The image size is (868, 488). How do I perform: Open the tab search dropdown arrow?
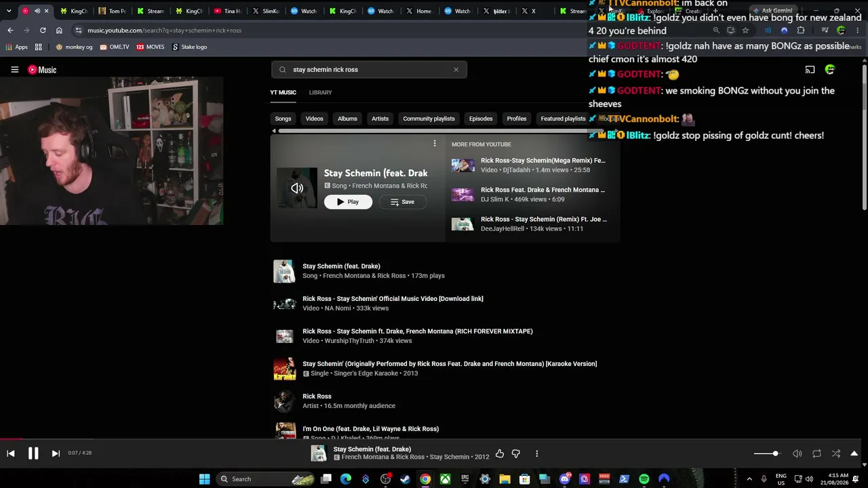pos(9,11)
